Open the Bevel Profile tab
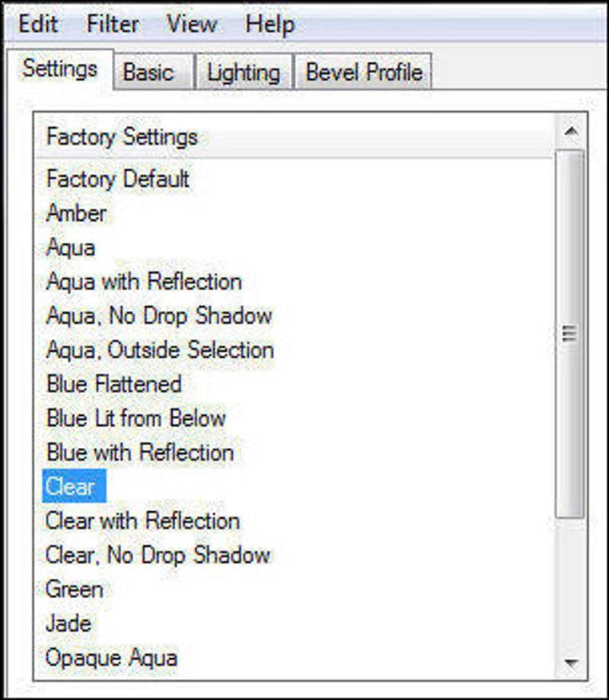Screen dimensions: 609x700 363,73
